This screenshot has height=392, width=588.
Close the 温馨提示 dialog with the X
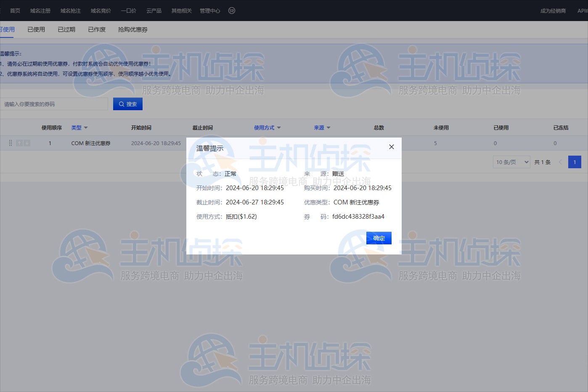(391, 147)
